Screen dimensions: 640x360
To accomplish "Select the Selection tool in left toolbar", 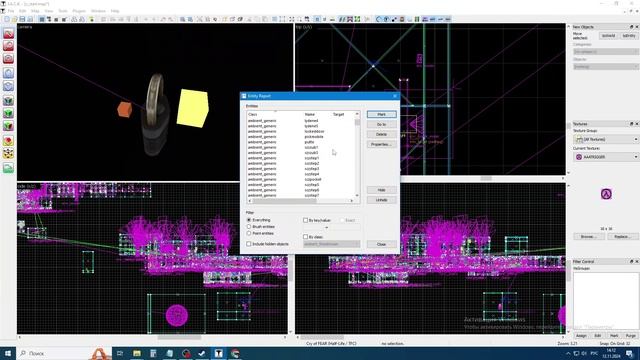I will pos(8,33).
